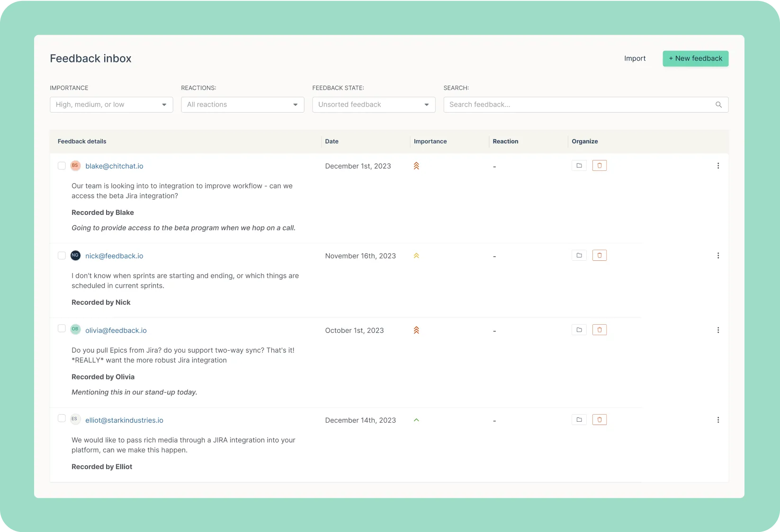
Task: Click Blake's avatar initials icon
Action: coord(75,166)
